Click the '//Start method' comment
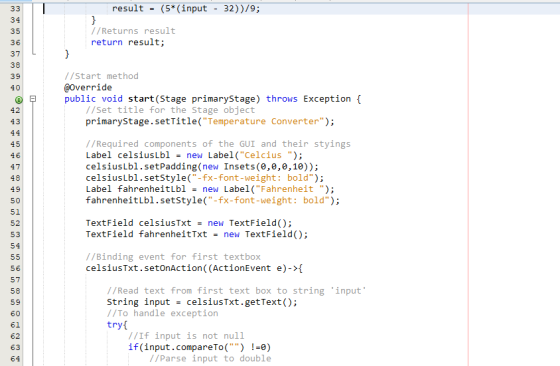 [x=101, y=76]
